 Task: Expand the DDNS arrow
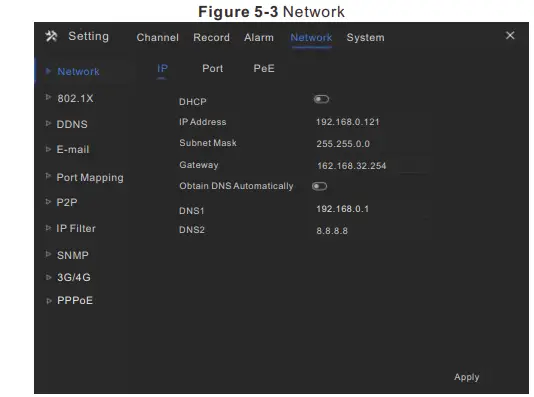point(48,123)
